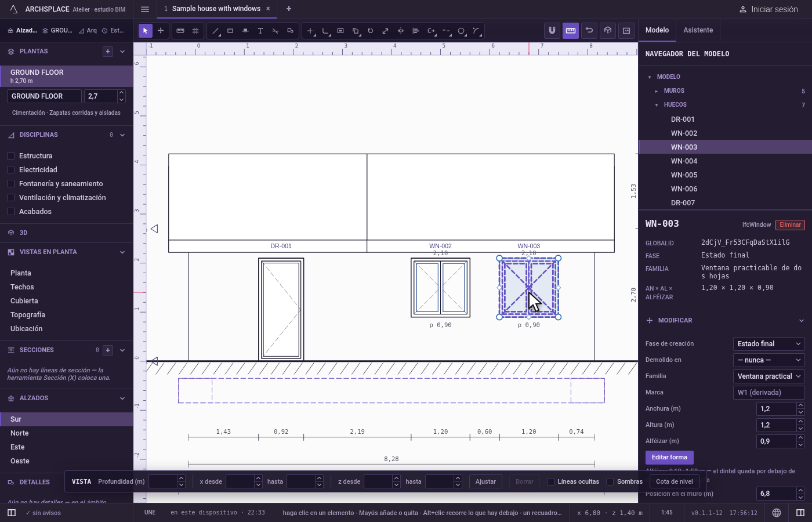812x522 pixels.
Task: Click the globe language icon
Action: click(x=777, y=513)
